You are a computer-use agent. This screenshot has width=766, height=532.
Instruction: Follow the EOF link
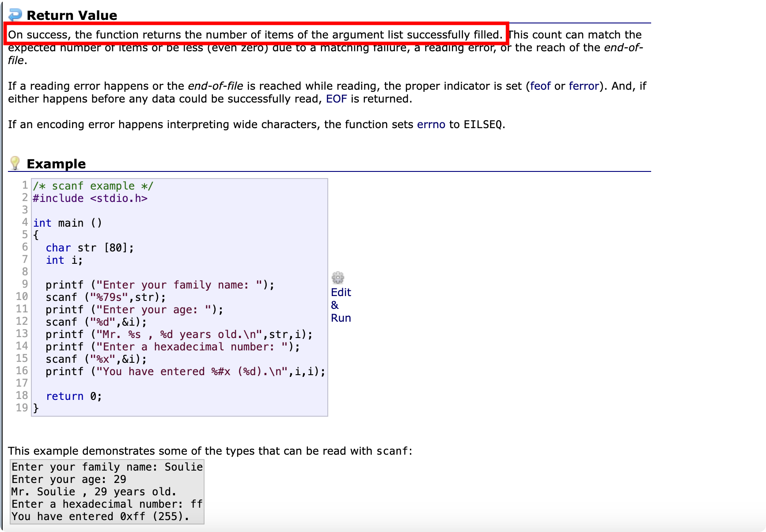336,99
